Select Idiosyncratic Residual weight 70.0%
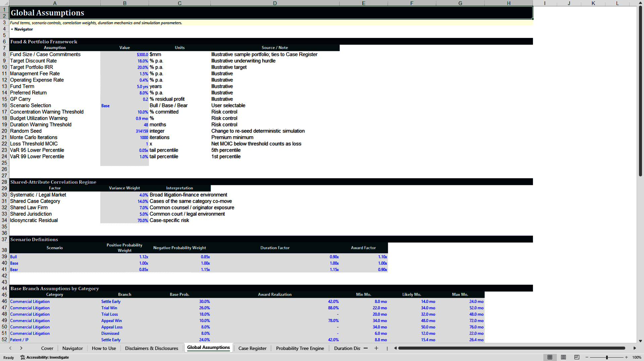The height and width of the screenshot is (361, 644). (124, 220)
